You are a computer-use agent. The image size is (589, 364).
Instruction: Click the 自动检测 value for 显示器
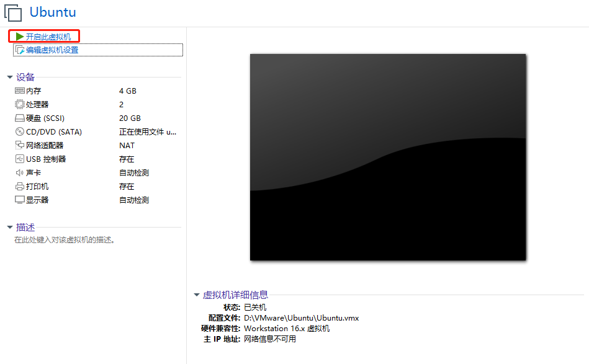(x=134, y=200)
